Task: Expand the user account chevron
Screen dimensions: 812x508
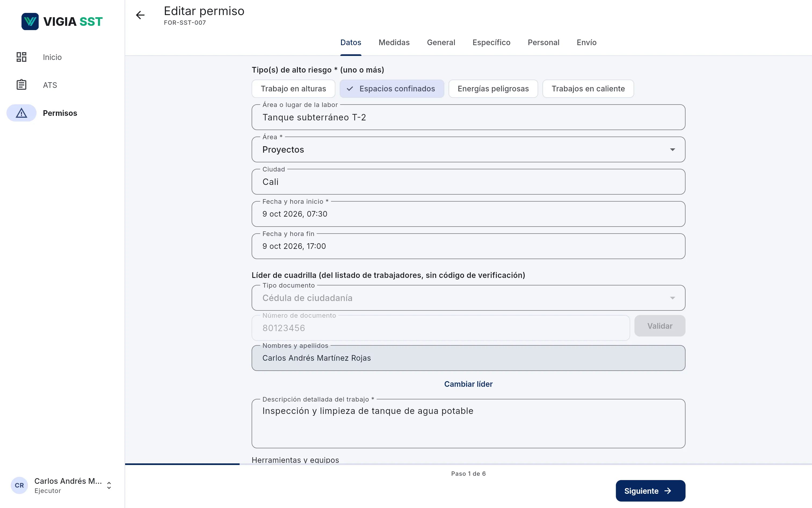Action: (109, 485)
